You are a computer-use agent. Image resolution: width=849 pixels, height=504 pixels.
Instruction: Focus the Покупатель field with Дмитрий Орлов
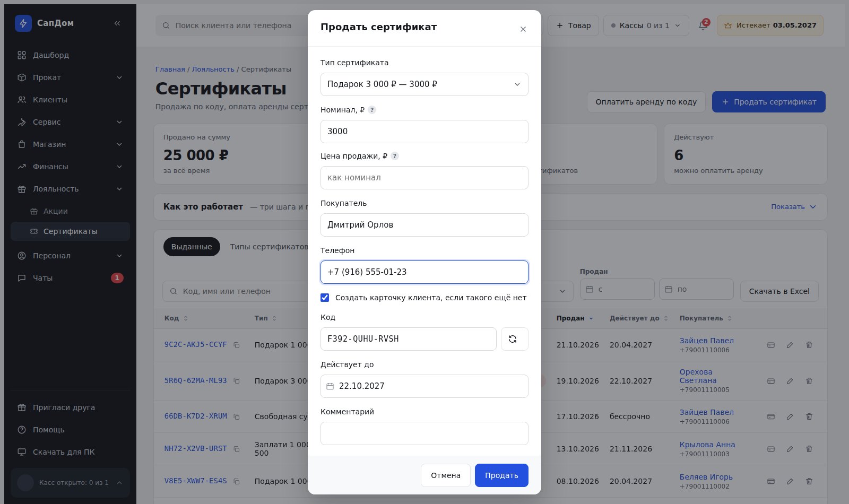(x=424, y=225)
